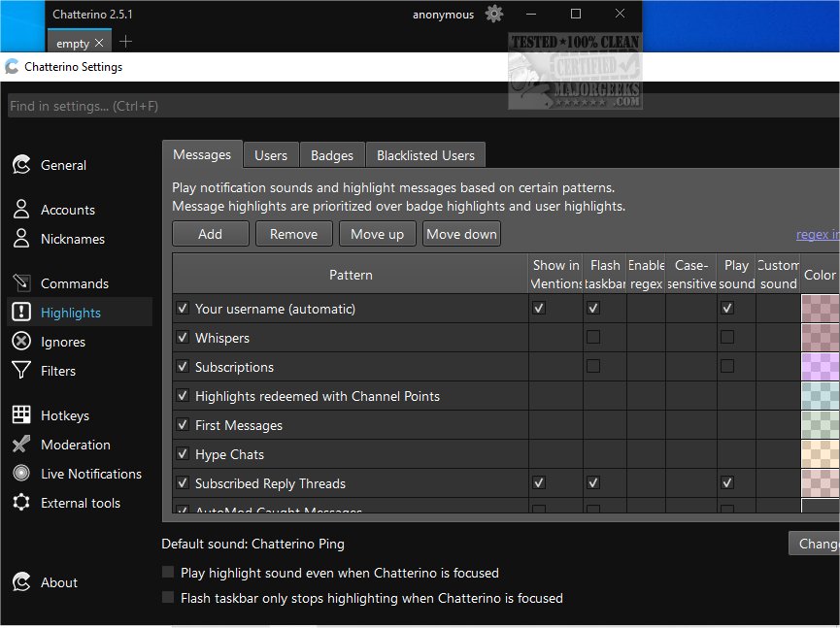Viewport: 840px width, 628px height.
Task: Click the Nicknames person icon
Action: tap(21, 239)
